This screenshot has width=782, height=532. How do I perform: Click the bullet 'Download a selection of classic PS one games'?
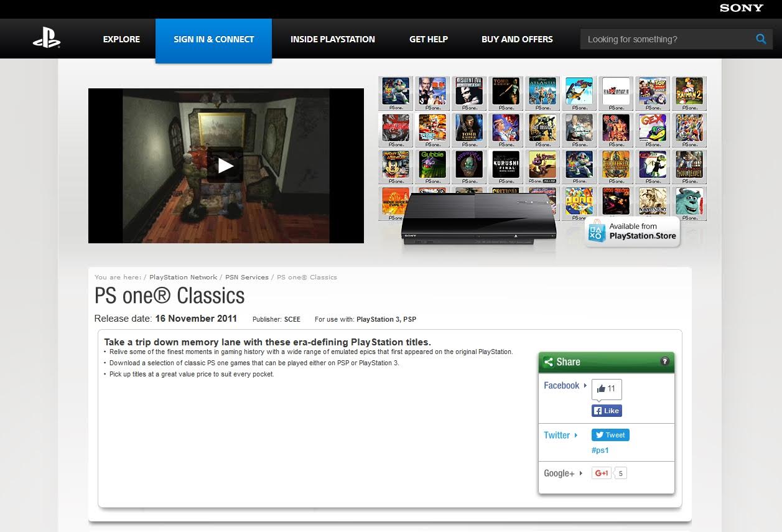pos(254,363)
